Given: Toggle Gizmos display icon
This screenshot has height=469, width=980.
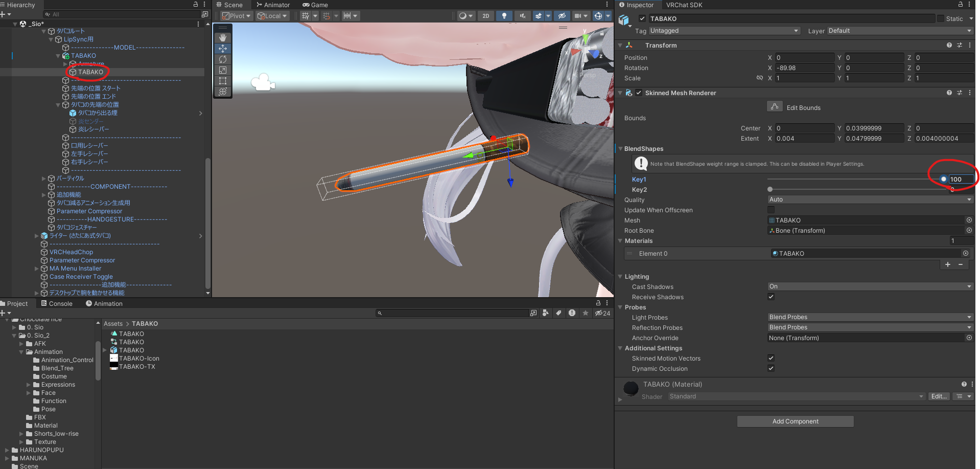Looking at the screenshot, I should point(598,16).
